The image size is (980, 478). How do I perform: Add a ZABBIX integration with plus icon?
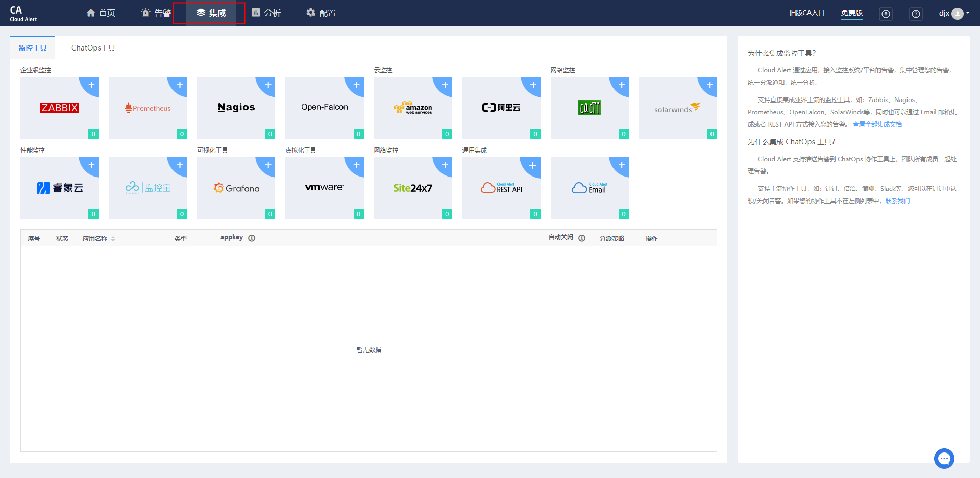91,85
